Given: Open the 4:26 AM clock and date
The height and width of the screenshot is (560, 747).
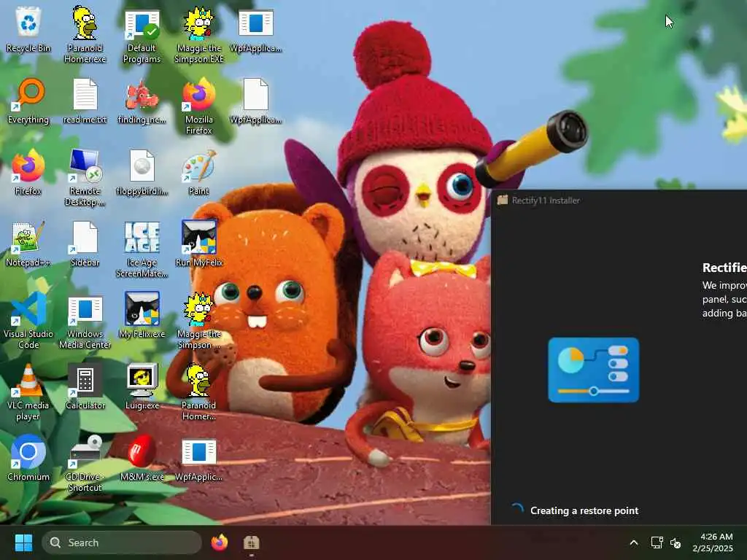Looking at the screenshot, I should pyautogui.click(x=713, y=542).
